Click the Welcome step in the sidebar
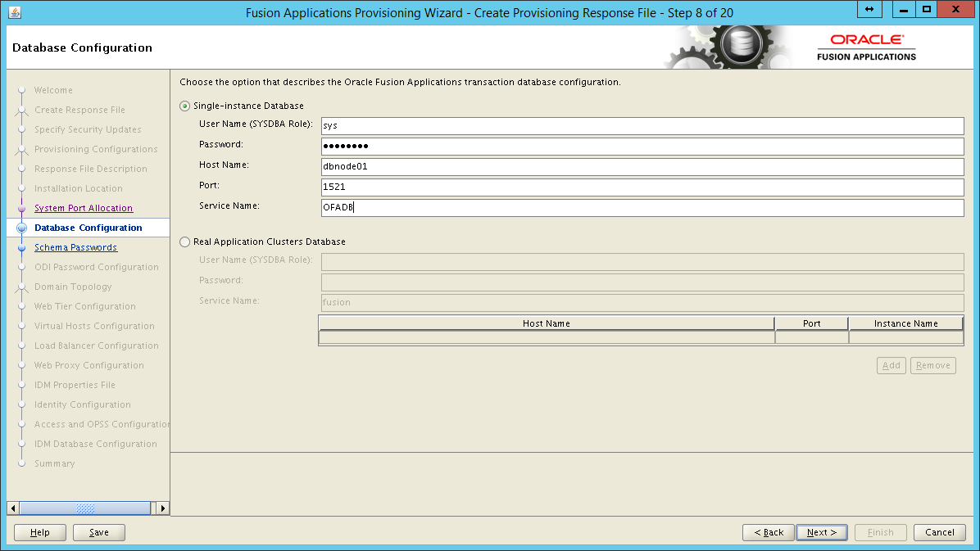Screen dimensions: 980x551 (x=53, y=91)
